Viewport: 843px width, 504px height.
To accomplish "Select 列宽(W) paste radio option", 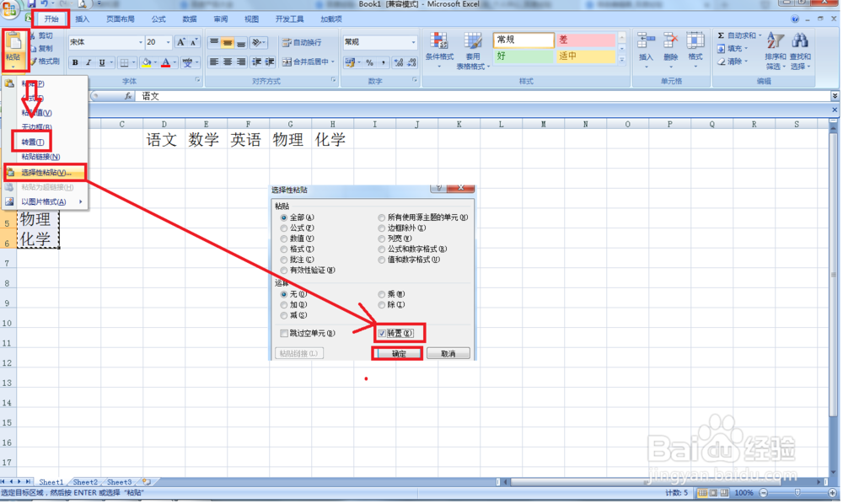I will click(382, 239).
